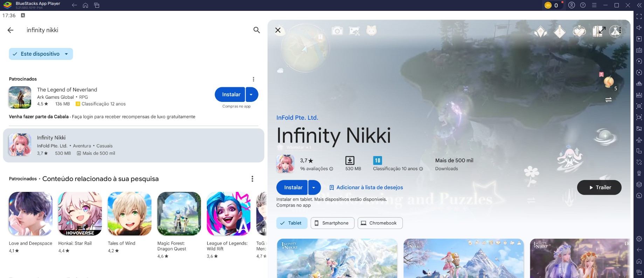Open more options in the details panel
Image resolution: width=644 pixels, height=278 pixels.
(x=620, y=30)
